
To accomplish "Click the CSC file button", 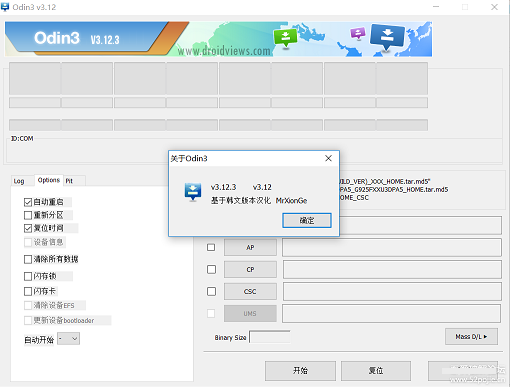I will (250, 291).
